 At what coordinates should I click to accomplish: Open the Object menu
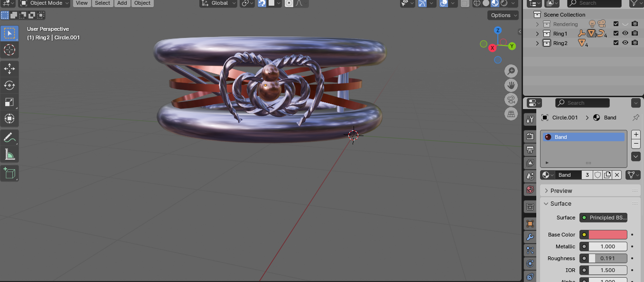pyautogui.click(x=142, y=3)
